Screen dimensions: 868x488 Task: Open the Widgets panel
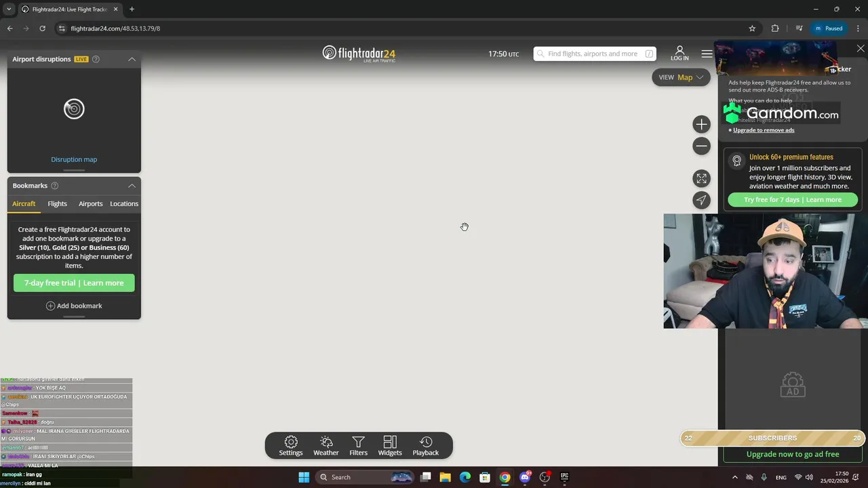tap(390, 446)
